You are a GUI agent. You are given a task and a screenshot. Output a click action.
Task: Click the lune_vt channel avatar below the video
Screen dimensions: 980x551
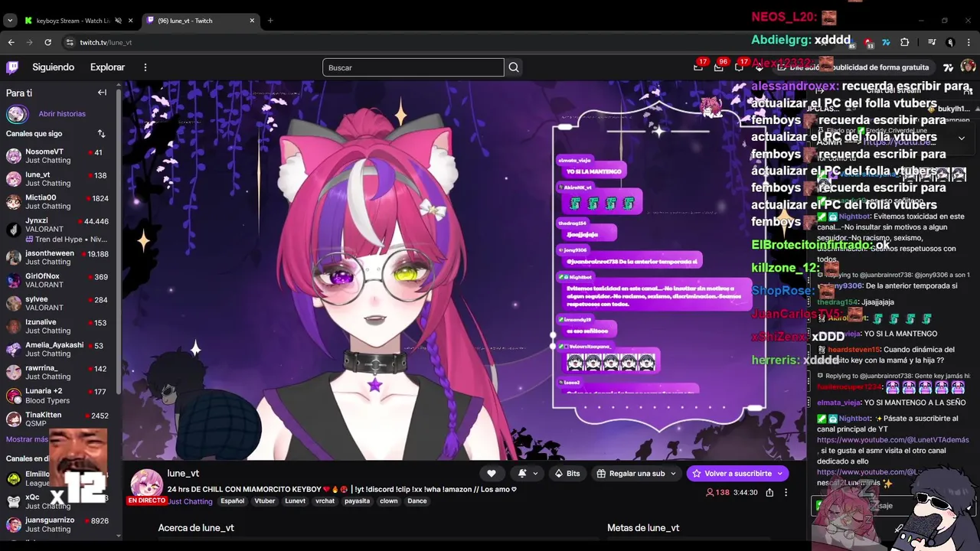coord(145,484)
